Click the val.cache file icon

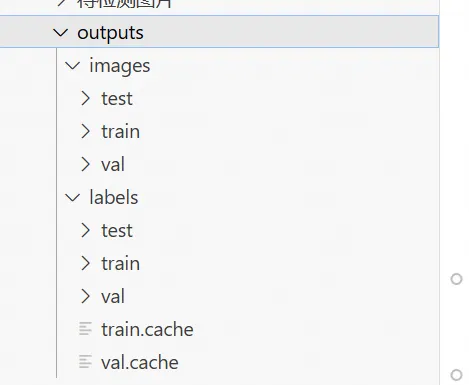pos(85,362)
